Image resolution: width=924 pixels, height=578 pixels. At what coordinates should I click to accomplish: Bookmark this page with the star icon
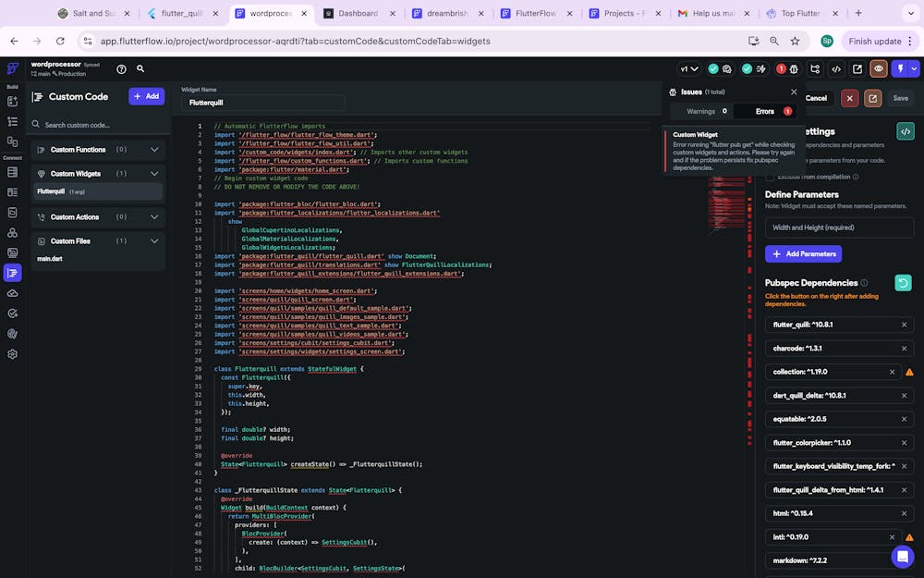click(795, 42)
